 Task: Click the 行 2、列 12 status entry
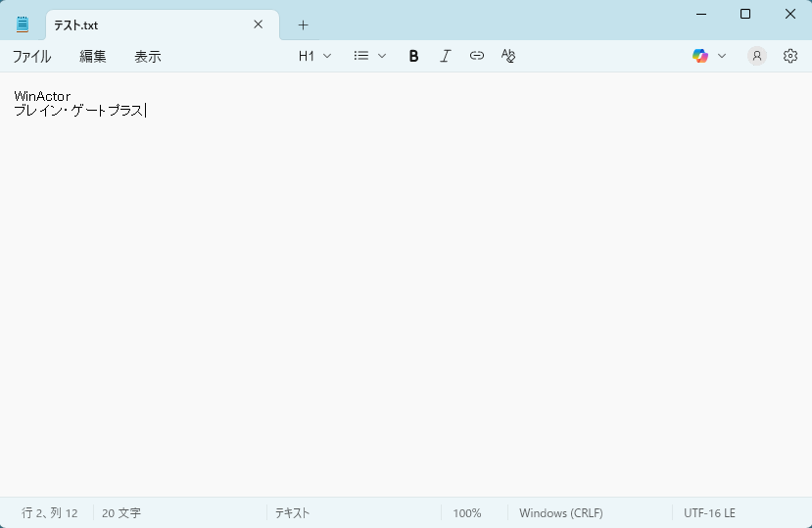[50, 513]
